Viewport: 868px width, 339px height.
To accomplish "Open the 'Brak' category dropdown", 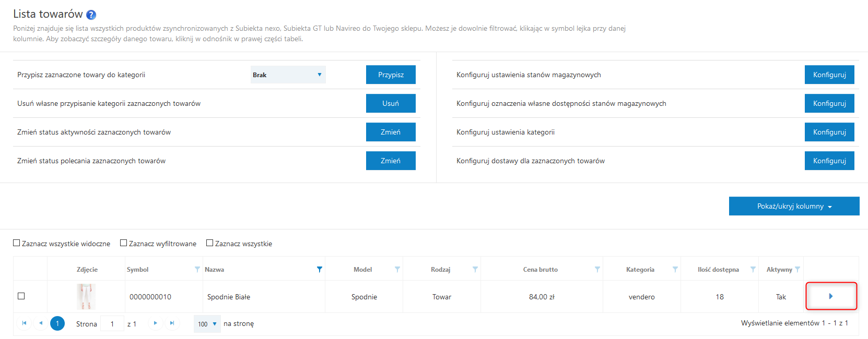I will (x=288, y=75).
